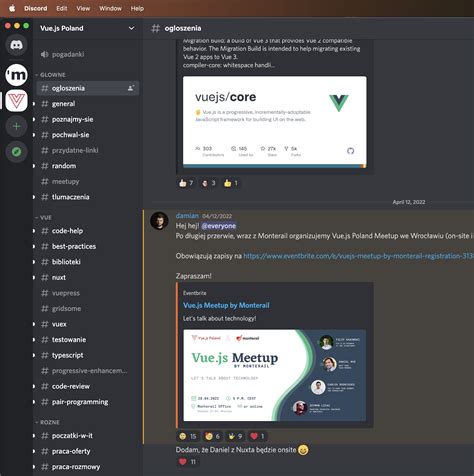This screenshot has width=474, height=476.
Task: Open the Window menu
Action: pyautogui.click(x=110, y=8)
